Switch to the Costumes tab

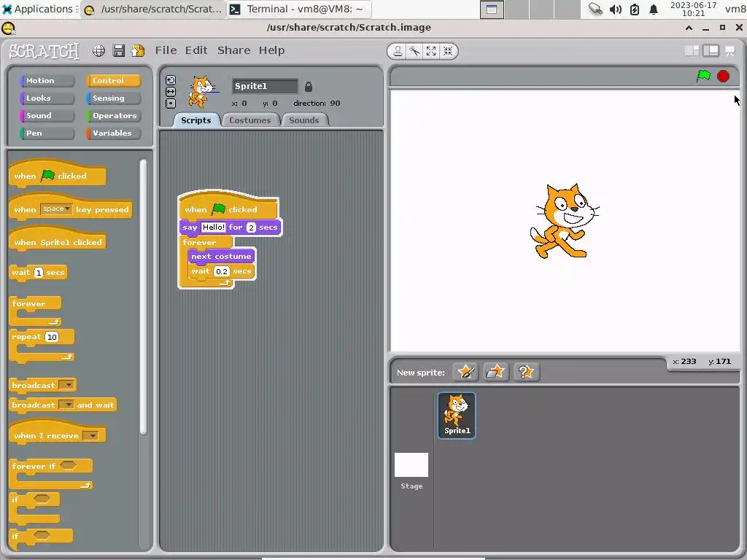click(x=249, y=120)
